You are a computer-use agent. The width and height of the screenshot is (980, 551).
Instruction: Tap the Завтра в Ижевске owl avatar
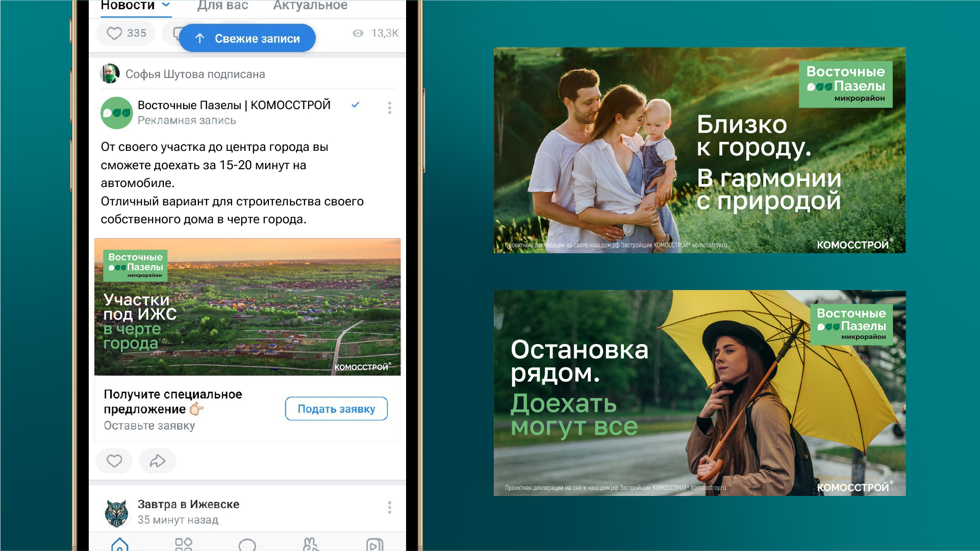tap(116, 512)
